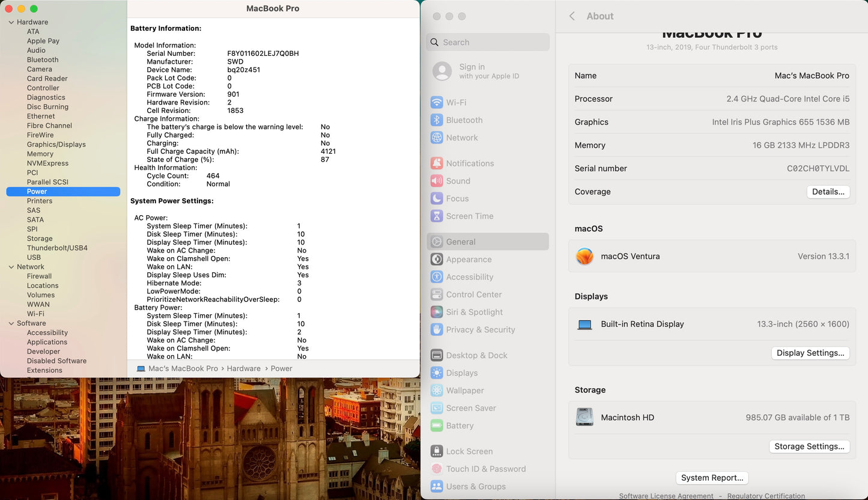Image resolution: width=868 pixels, height=500 pixels.
Task: Click the System Report button
Action: 712,478
